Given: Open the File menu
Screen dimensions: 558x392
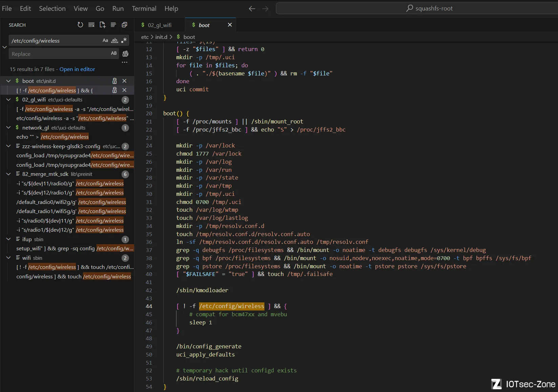Looking at the screenshot, I should [x=7, y=8].
